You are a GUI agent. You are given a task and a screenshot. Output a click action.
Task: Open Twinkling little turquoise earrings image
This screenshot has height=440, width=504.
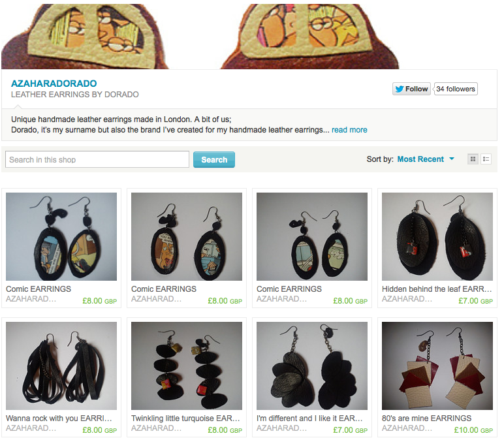point(187,366)
